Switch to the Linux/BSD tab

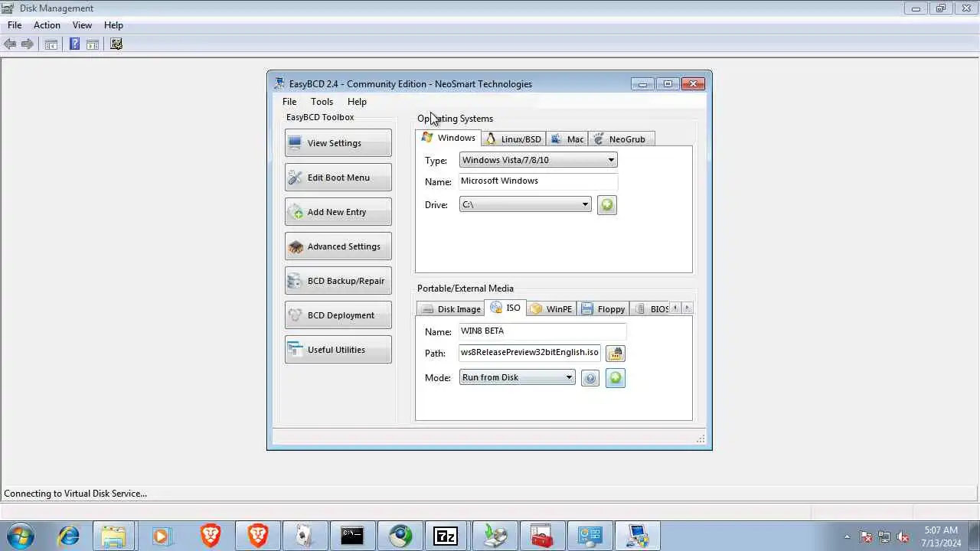513,139
